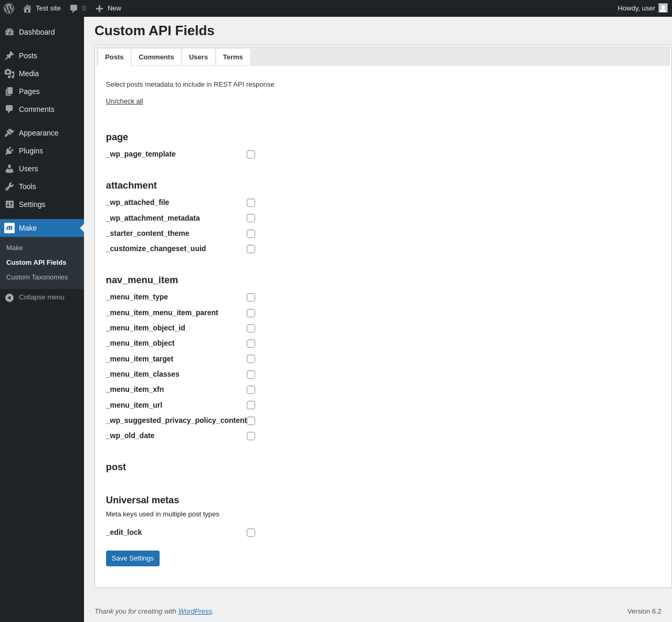Click the Posts pushpin icon
The width and height of the screenshot is (672, 622).
pos(9,56)
